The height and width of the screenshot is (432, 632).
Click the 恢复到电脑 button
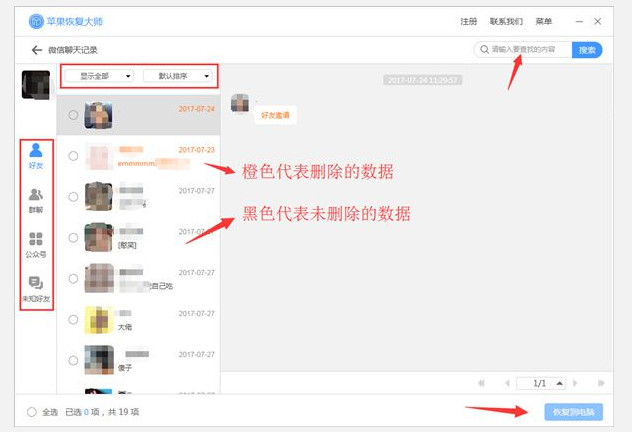click(x=574, y=412)
